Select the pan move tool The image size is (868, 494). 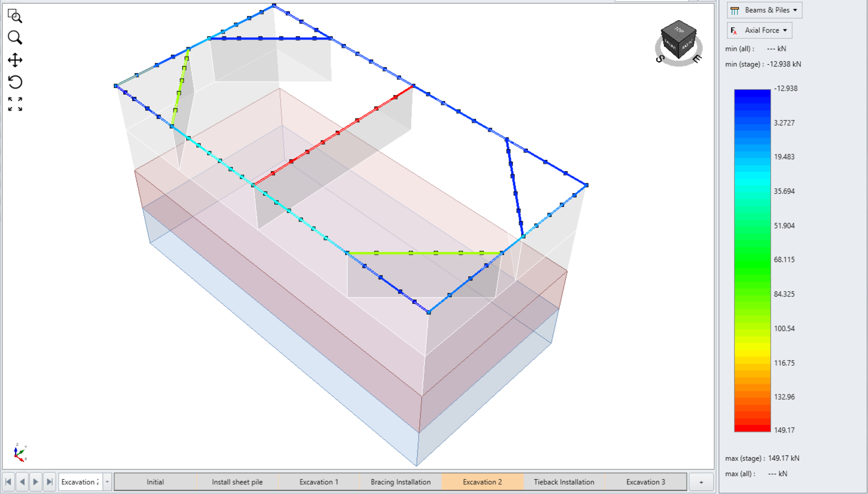click(x=15, y=60)
